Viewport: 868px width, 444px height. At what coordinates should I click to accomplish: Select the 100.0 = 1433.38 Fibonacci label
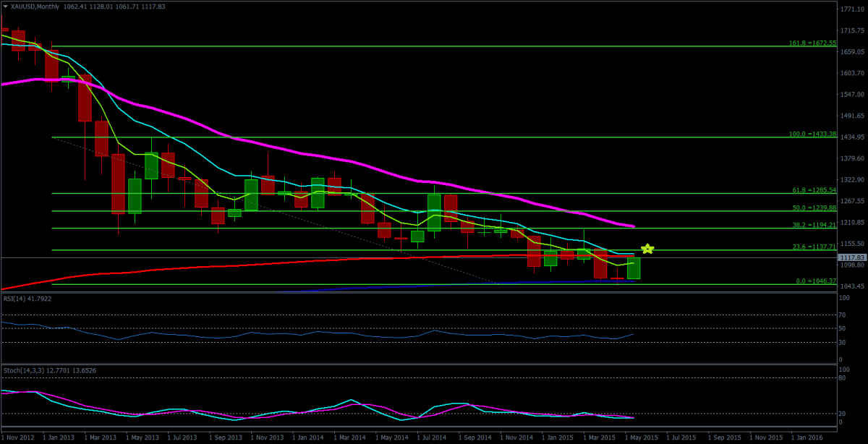click(812, 134)
